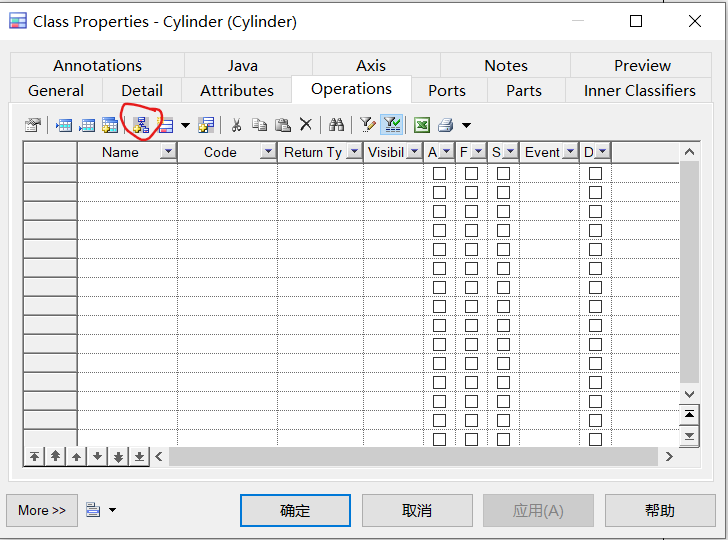
Task: Jump to last row using vertical scrollbar bottom button
Action: pos(689,436)
